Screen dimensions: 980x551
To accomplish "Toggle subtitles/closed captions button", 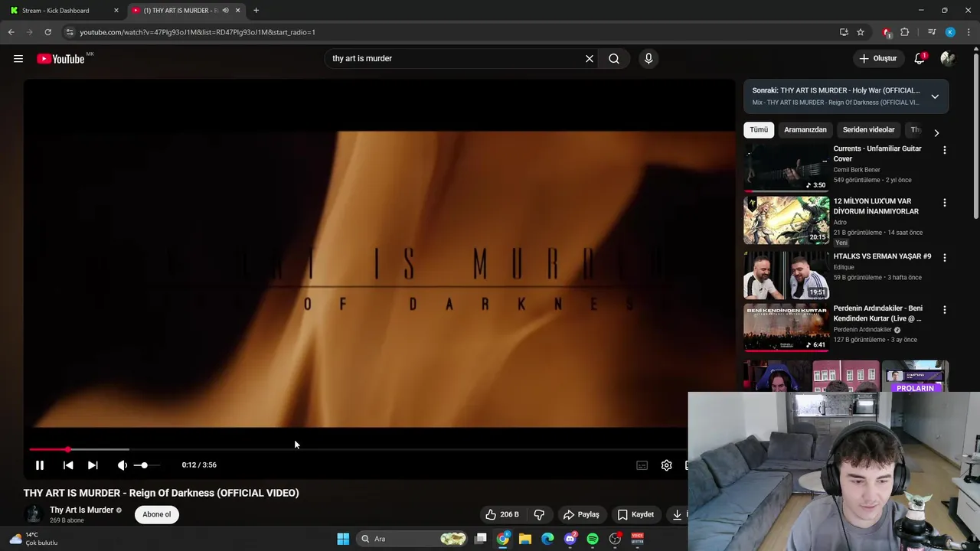I will click(642, 465).
